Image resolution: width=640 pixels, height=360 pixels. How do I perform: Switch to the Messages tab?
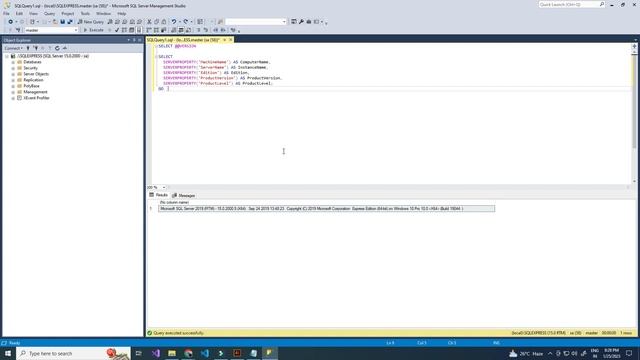184,196
